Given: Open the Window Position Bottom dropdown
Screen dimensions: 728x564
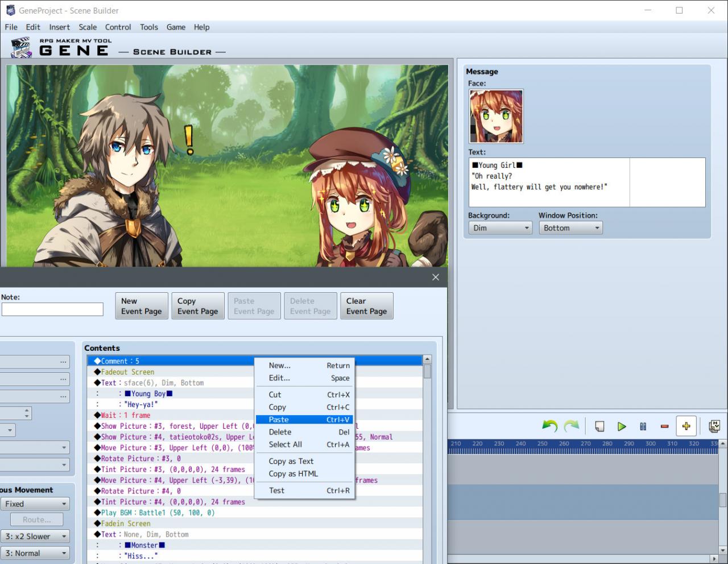Looking at the screenshot, I should click(570, 227).
